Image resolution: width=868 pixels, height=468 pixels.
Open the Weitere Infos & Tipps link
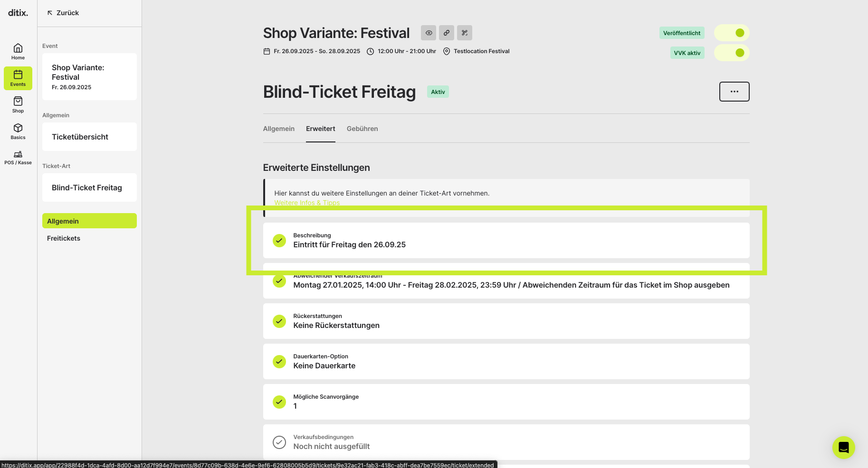coord(307,203)
